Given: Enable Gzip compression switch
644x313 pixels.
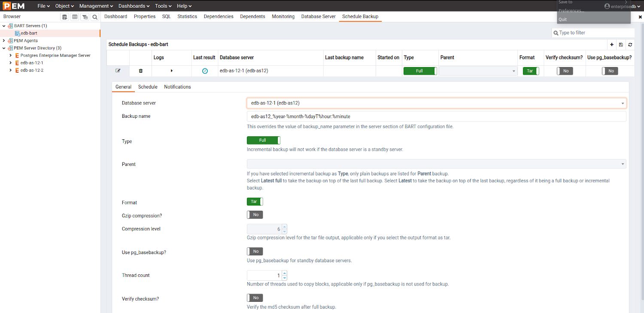Looking at the screenshot, I should click(255, 215).
